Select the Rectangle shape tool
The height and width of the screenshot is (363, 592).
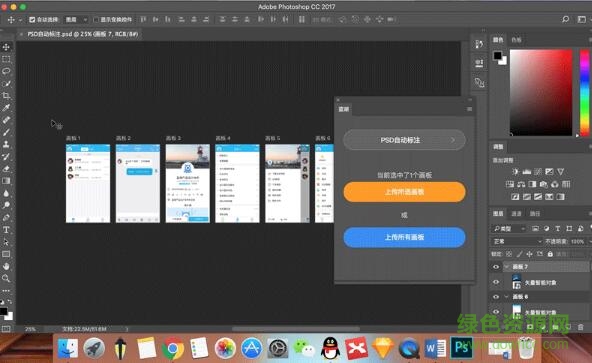[x=6, y=254]
